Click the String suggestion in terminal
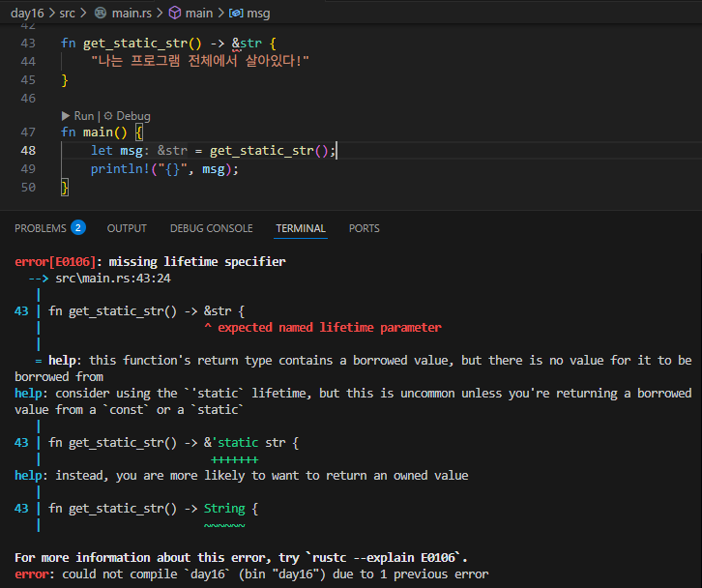Viewport: 702px width, 588px height. [x=224, y=509]
